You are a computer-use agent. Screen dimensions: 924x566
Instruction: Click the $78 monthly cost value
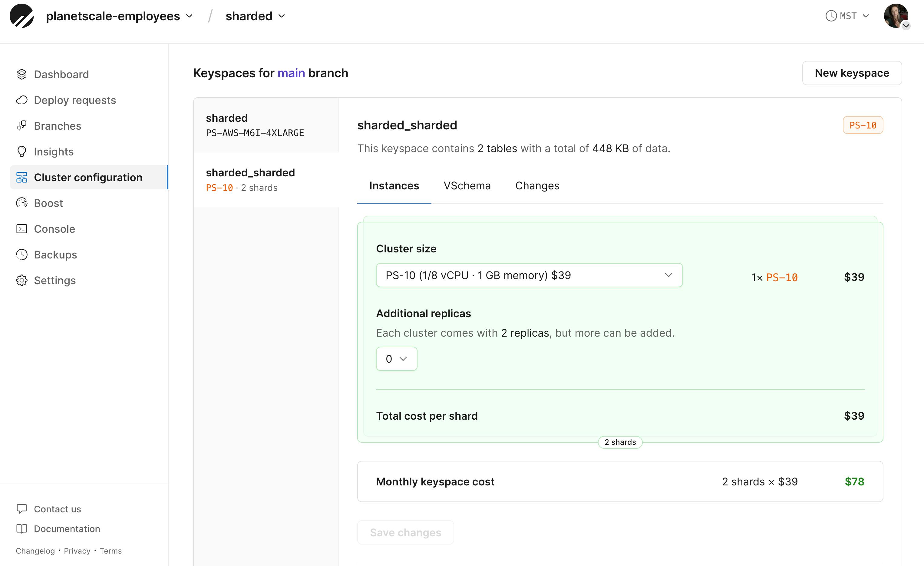coord(854,481)
